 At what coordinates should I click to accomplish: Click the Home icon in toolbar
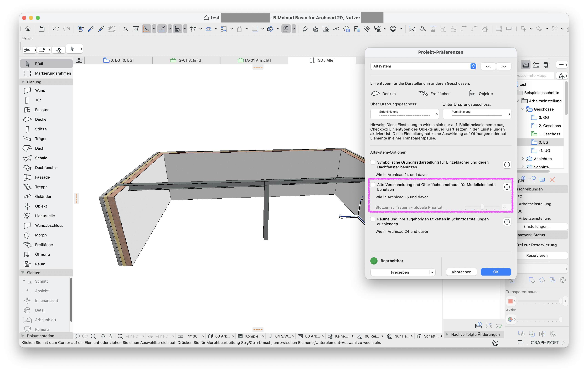click(x=28, y=29)
